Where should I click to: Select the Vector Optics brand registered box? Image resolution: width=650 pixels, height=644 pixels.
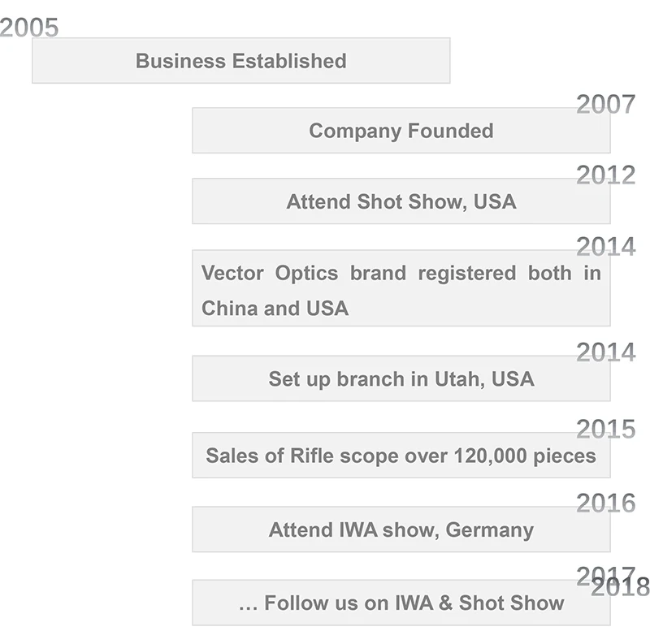pos(401,289)
